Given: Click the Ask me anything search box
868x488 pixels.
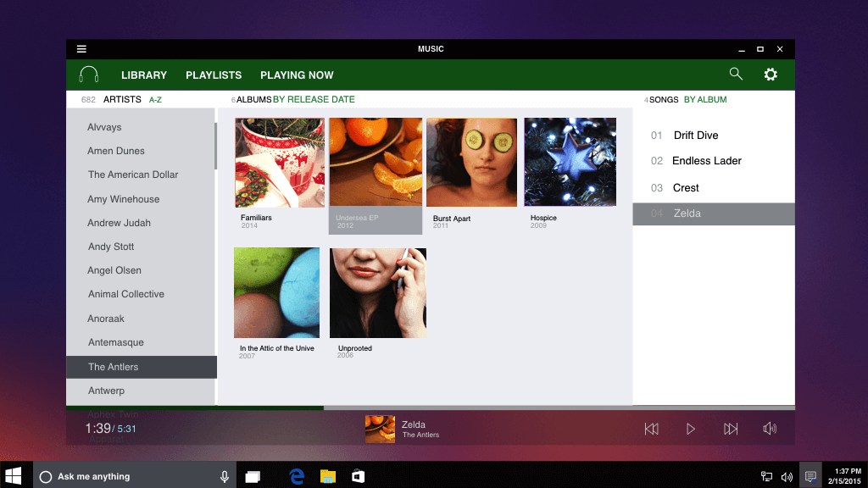Looking at the screenshot, I should click(x=135, y=476).
